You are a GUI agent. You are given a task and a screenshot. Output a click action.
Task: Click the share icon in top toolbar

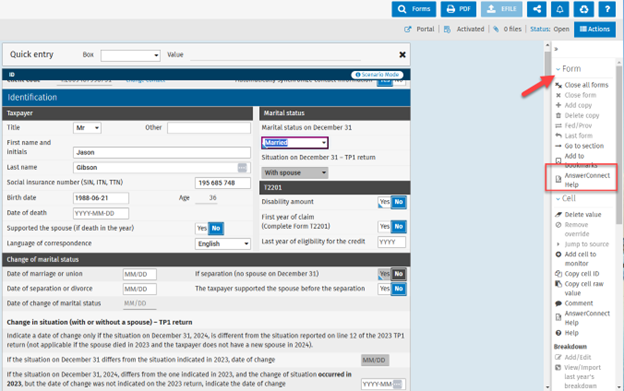click(536, 9)
